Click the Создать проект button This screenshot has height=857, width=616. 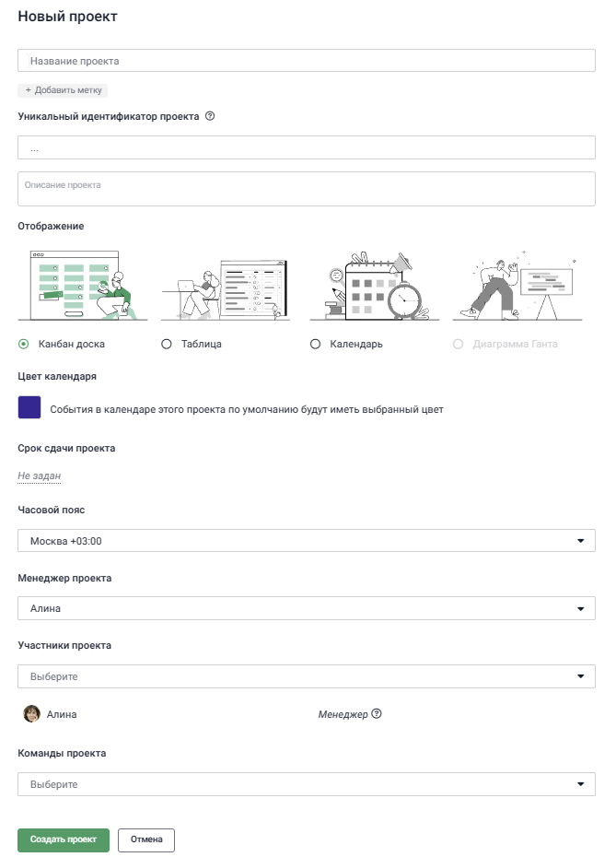pos(64,839)
